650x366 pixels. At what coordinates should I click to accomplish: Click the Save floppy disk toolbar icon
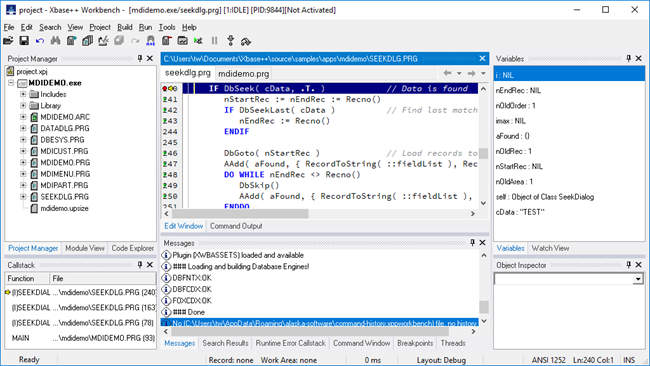(x=24, y=41)
